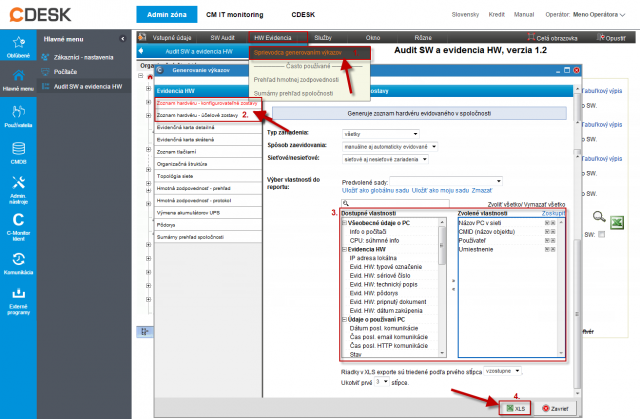Select Topológia siete report
This screenshot has height=419, width=640.
click(x=175, y=176)
